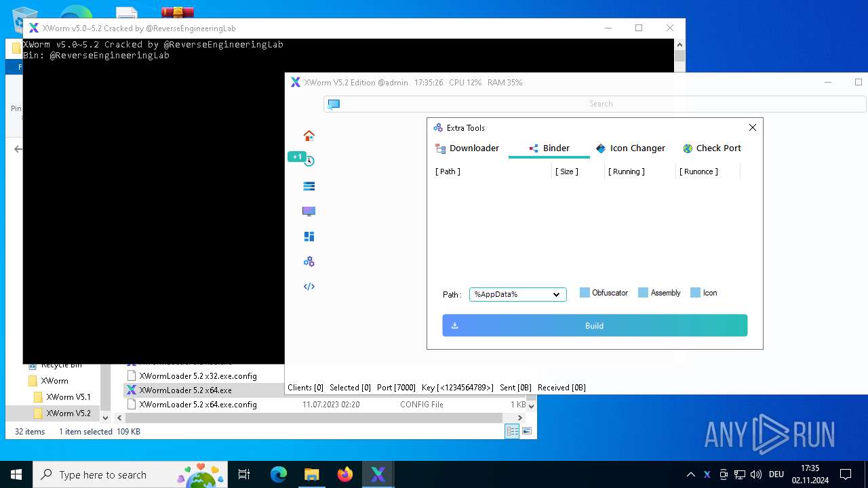This screenshot has width=868, height=488.
Task: Open the extra tools gears sidebar icon
Action: (309, 262)
